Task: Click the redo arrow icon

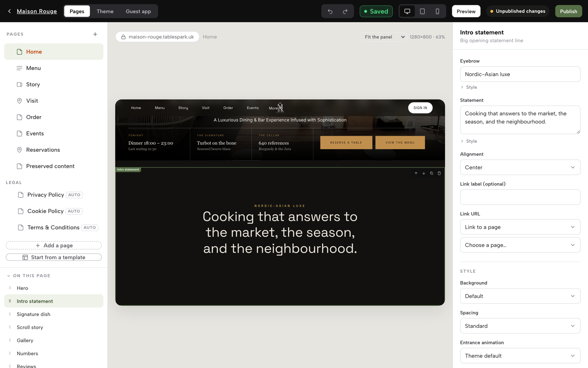Action: [x=345, y=11]
